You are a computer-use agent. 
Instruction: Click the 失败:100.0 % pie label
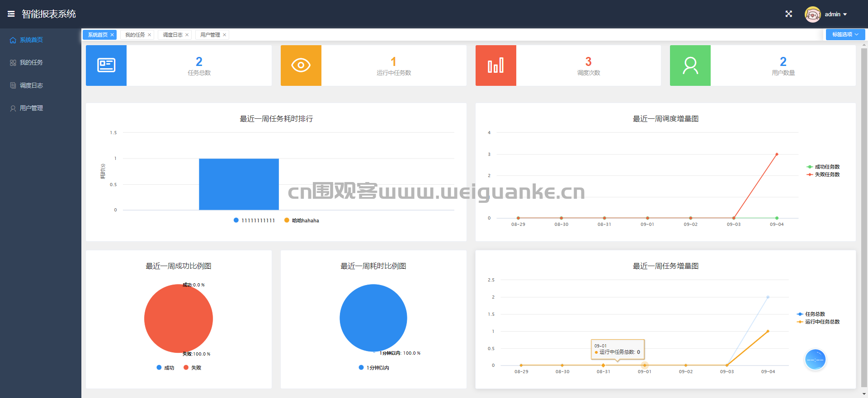[196, 354]
